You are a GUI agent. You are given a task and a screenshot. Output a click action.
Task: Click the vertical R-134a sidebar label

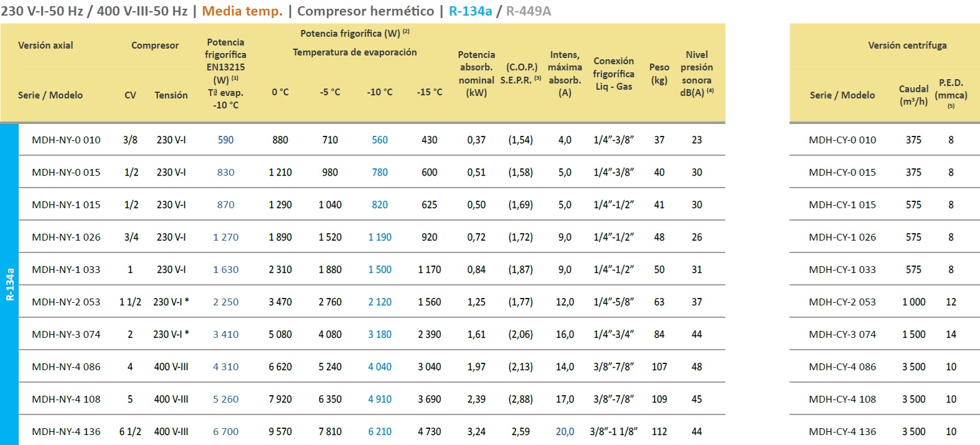point(9,284)
